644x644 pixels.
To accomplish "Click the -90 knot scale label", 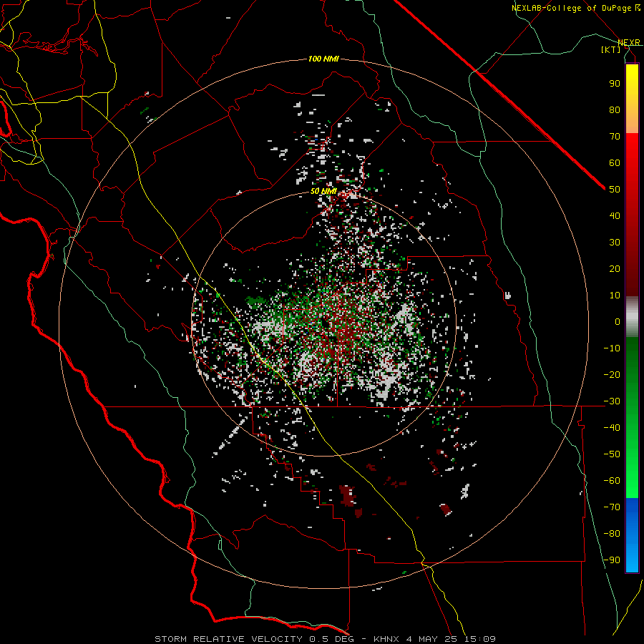I will pos(612,560).
